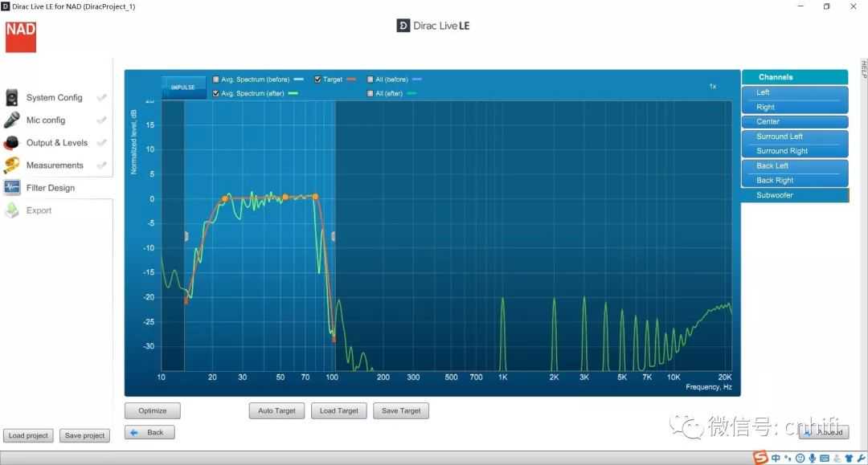Click the System Config speaker icon
868x465 pixels.
(12, 98)
